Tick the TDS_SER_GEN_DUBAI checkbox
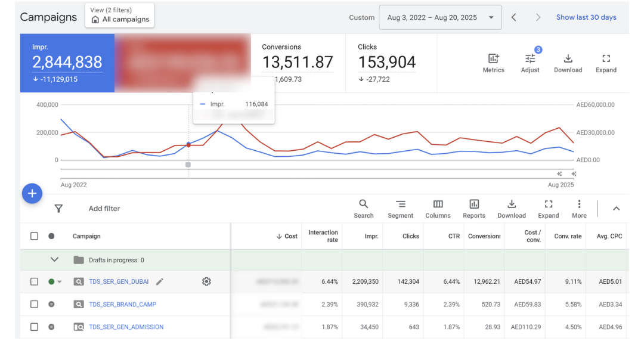The height and width of the screenshot is (341, 644). (x=35, y=282)
